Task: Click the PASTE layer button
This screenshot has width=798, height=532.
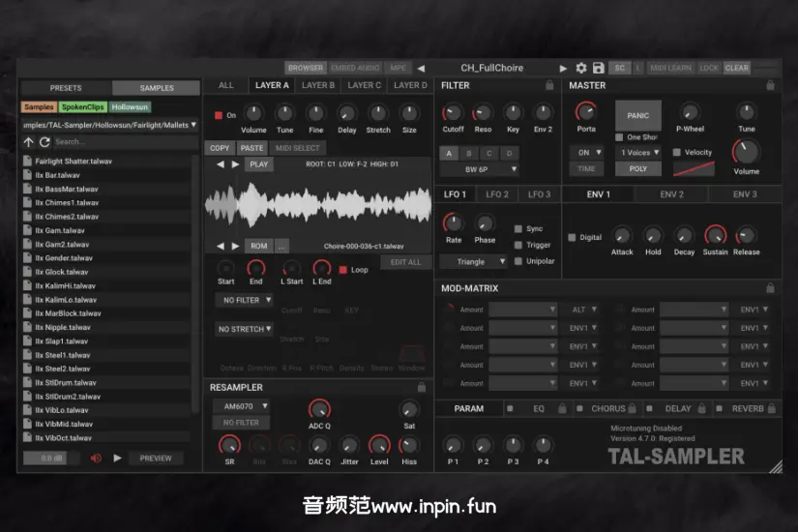Action: click(251, 148)
